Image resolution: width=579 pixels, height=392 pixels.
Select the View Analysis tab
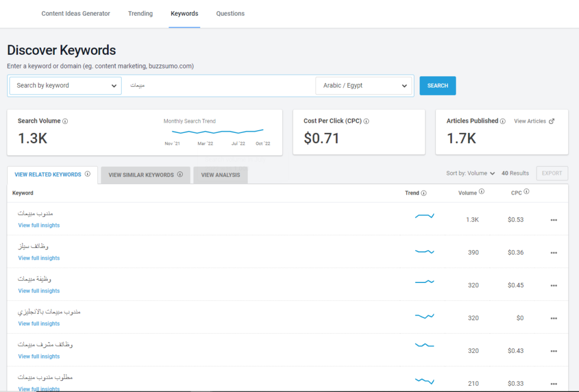tap(221, 175)
